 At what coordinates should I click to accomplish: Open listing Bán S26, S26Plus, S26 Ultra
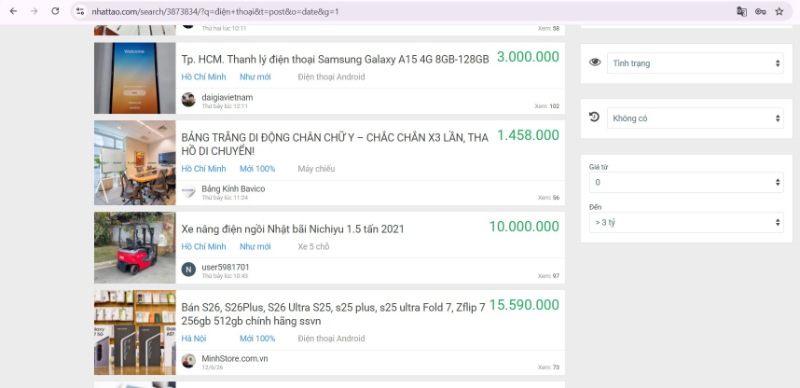coord(334,315)
